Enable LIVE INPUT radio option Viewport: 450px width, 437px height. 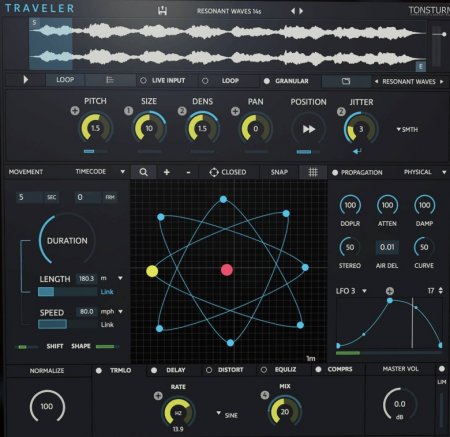click(143, 80)
